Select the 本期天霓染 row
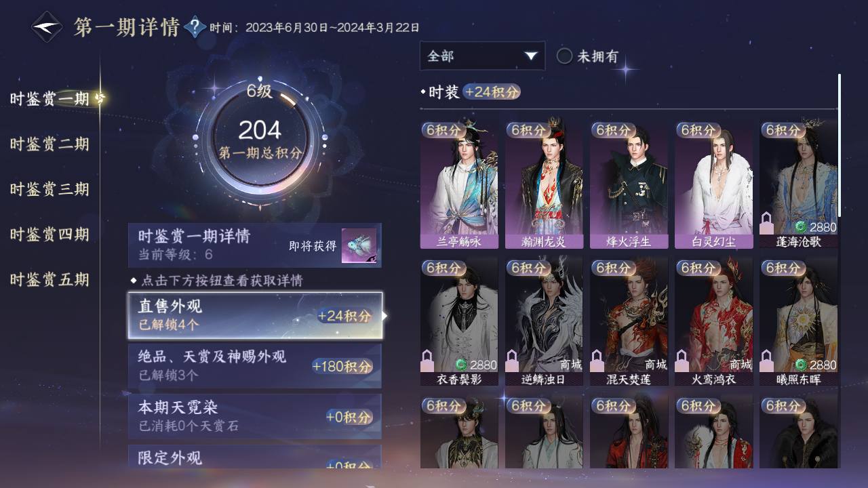The height and width of the screenshot is (488, 868). coord(255,416)
